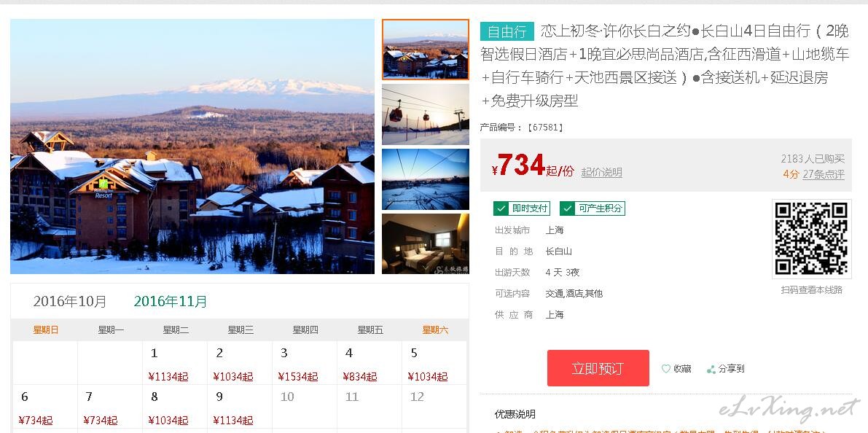Switch to the 2016年10月 calendar tab
This screenshot has width=868, height=433.
click(70, 301)
